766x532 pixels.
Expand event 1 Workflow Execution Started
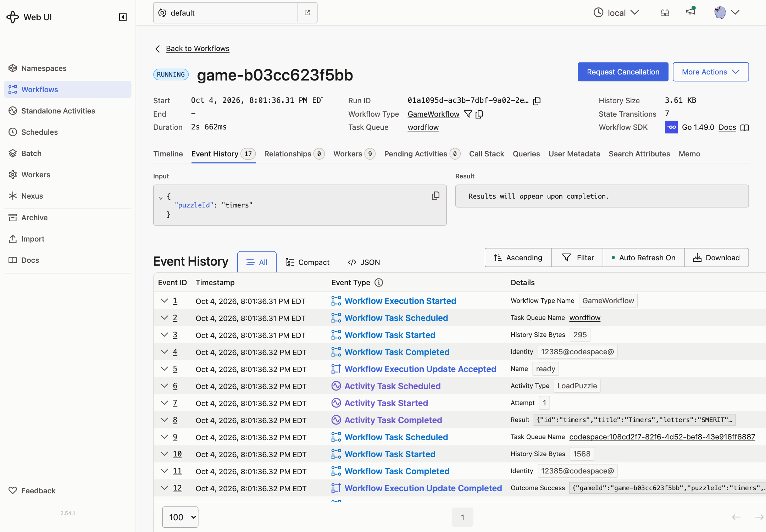164,301
